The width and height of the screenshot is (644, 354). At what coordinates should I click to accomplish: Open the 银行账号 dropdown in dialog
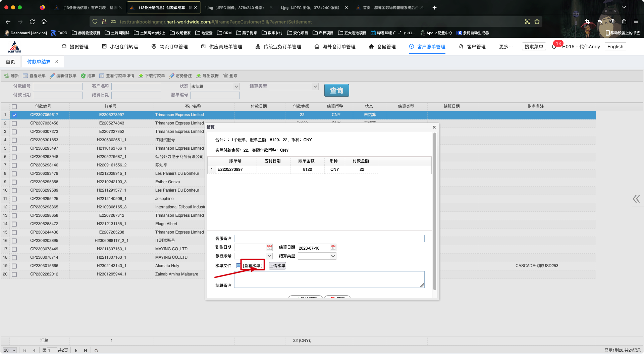point(269,256)
